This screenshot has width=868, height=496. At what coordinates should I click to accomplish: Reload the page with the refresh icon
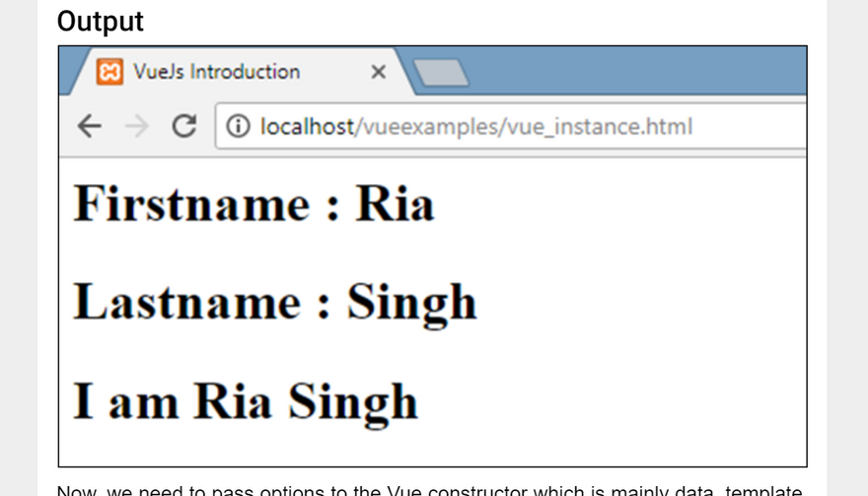pyautogui.click(x=183, y=126)
